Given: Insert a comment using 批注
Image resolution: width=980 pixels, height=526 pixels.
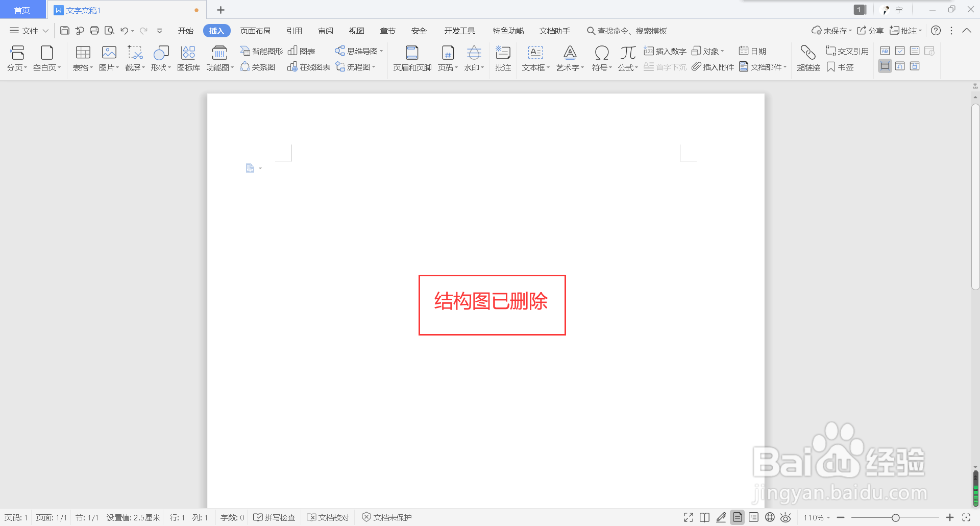Looking at the screenshot, I should [503, 58].
